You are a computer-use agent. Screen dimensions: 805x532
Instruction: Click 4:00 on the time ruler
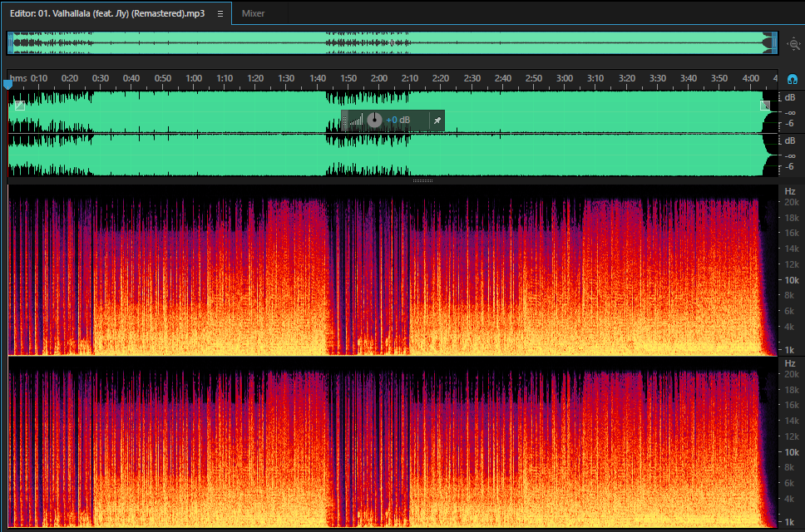pos(751,78)
